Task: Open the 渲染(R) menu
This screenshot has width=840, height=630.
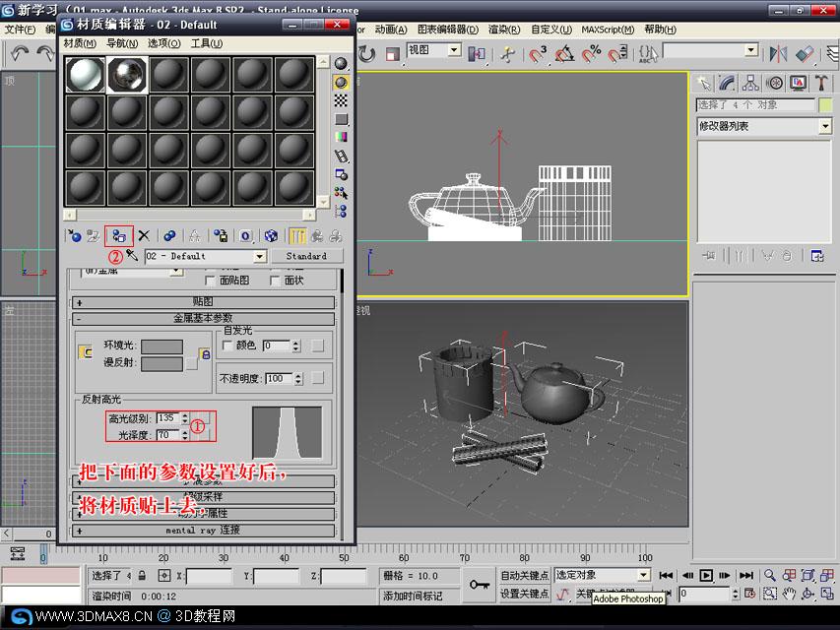Action: click(x=503, y=30)
